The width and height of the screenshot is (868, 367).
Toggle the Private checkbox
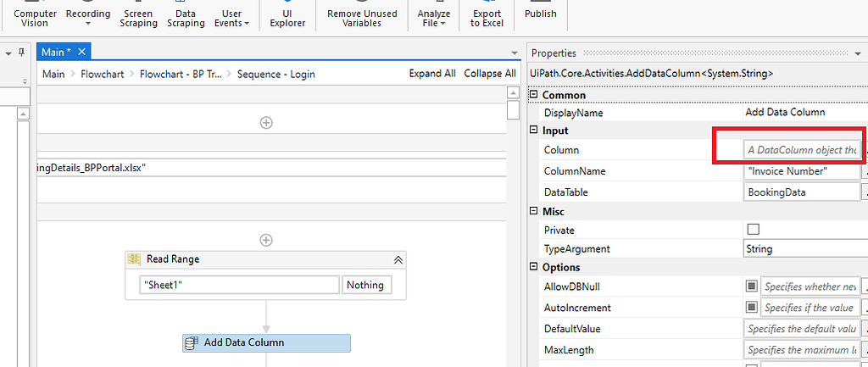[x=753, y=230]
